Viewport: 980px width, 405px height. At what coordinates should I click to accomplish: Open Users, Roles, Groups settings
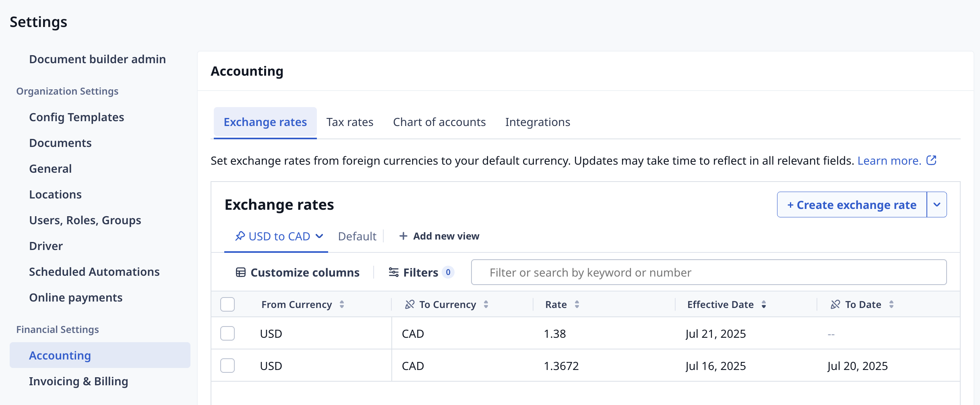pyautogui.click(x=85, y=220)
